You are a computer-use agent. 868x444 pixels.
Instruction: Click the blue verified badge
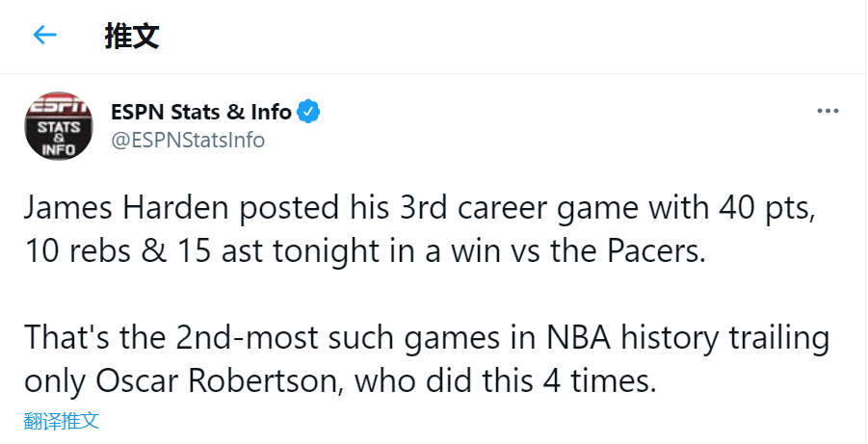click(308, 112)
